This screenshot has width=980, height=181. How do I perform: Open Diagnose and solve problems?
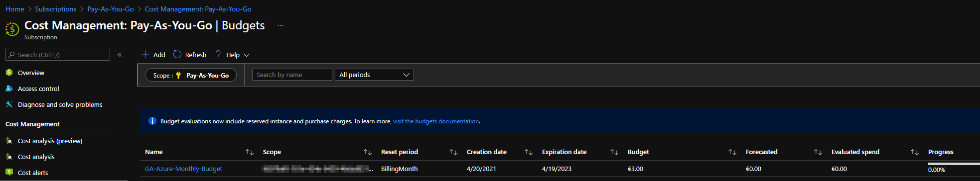60,104
